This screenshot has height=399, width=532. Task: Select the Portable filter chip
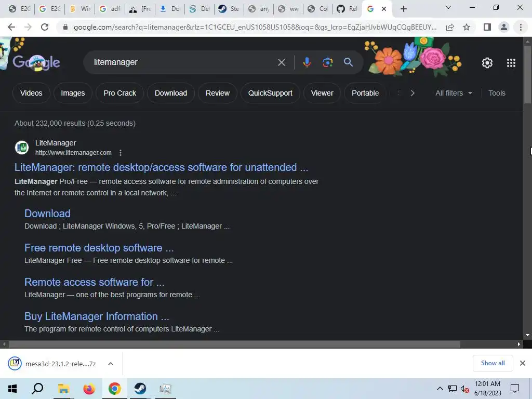click(365, 93)
